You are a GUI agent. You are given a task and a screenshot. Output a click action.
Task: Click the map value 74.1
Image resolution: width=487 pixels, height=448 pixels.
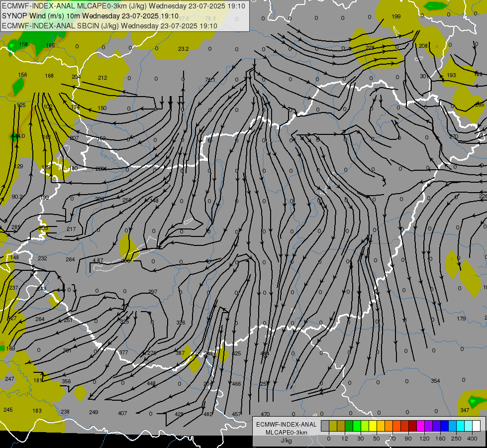(210, 80)
